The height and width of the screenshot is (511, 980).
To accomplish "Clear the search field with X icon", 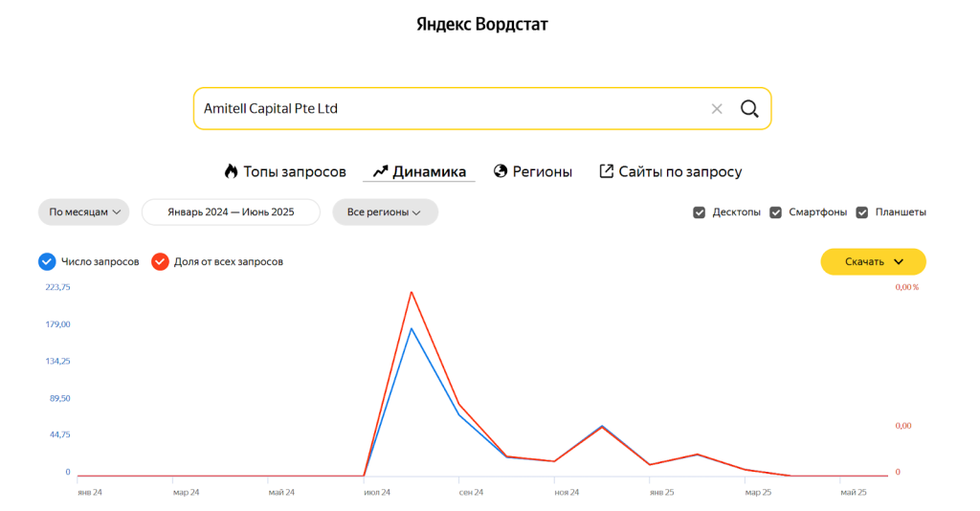I will tap(717, 109).
